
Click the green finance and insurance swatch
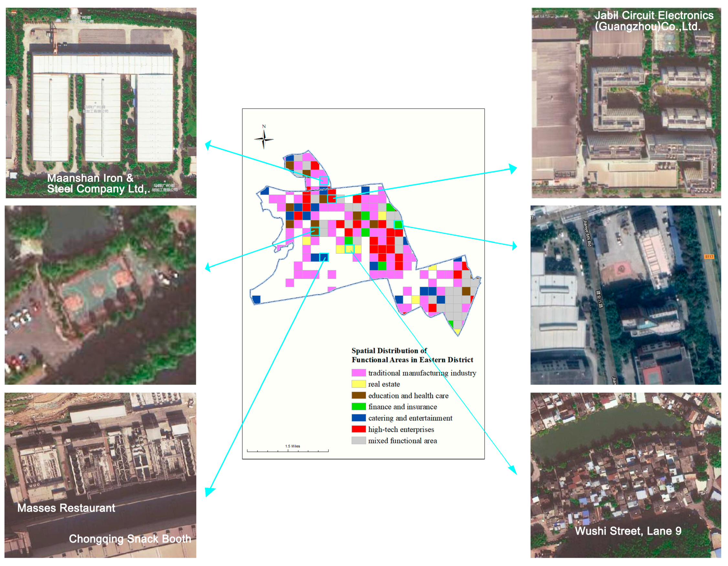click(359, 407)
